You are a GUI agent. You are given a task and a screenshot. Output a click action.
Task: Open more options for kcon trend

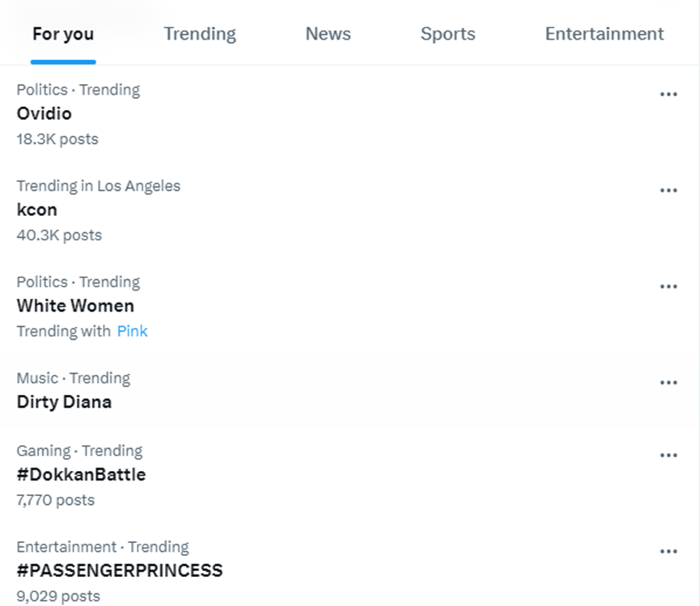click(x=668, y=190)
